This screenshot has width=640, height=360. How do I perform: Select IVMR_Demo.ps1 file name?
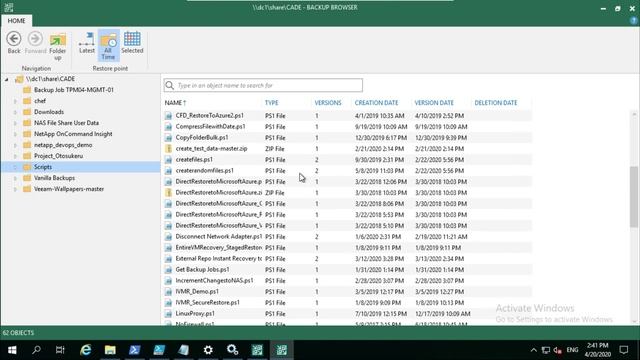point(197,292)
